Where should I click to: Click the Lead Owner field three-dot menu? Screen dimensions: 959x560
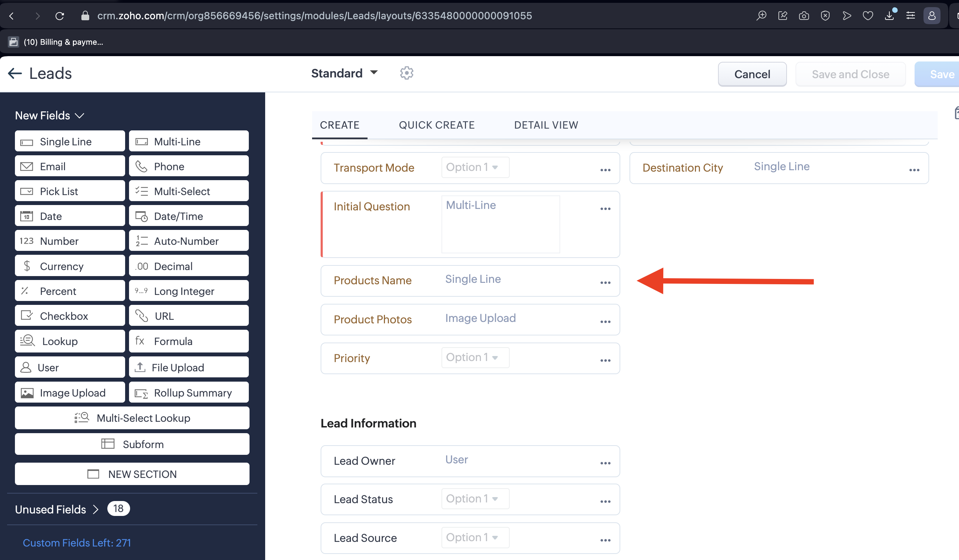click(x=605, y=463)
